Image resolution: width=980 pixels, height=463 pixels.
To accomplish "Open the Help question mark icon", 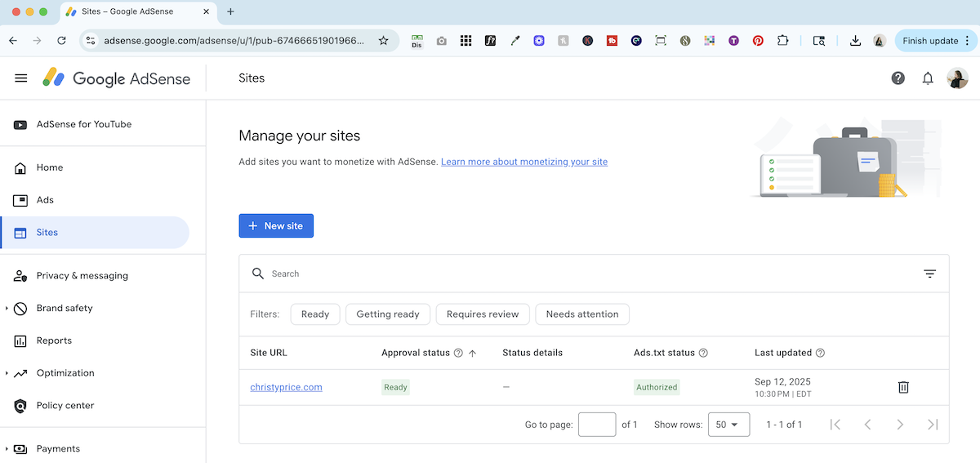I will 898,78.
